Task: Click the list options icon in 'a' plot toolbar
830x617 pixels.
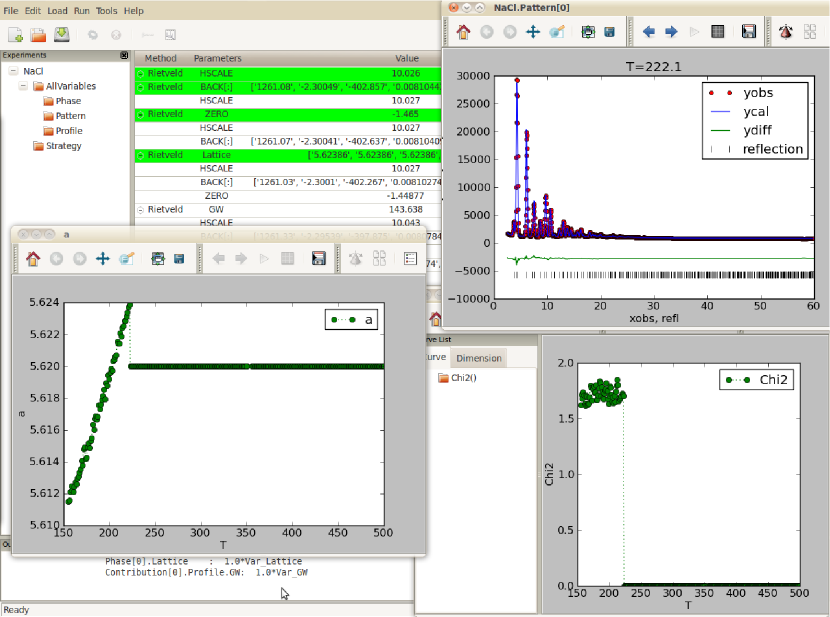Action: [x=410, y=259]
